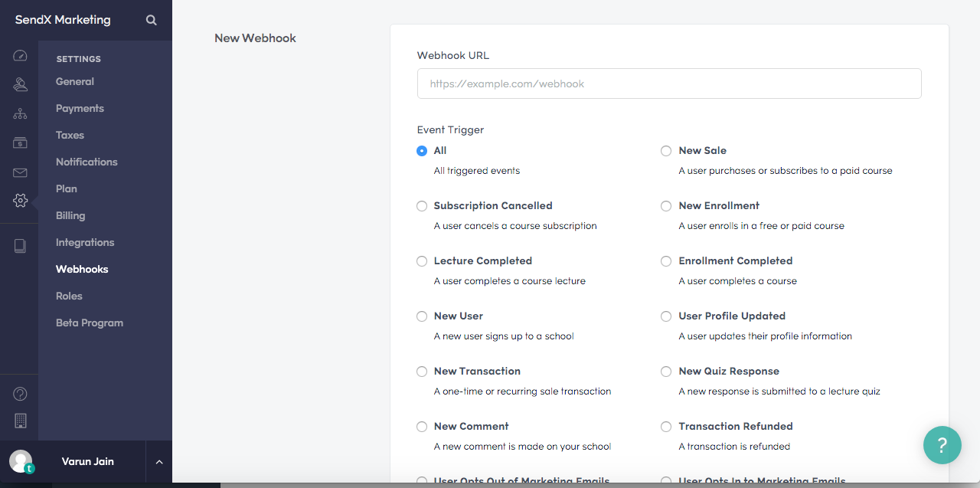Click the teal floating help button
980x488 pixels.
(942, 445)
